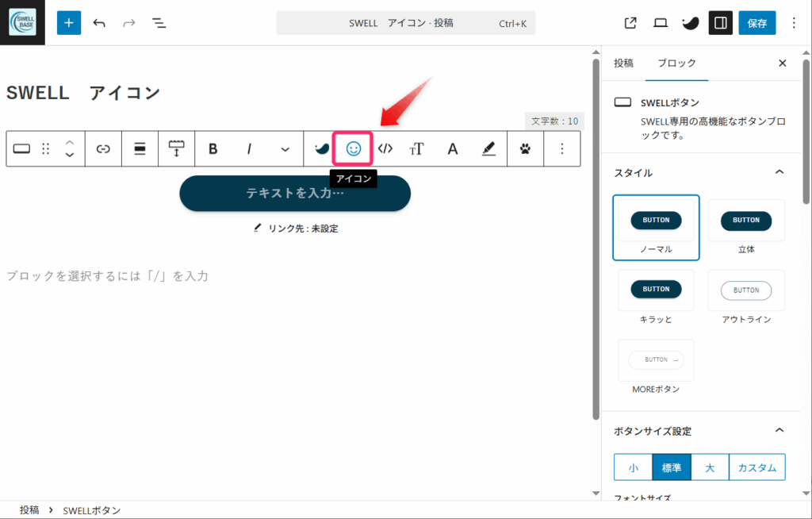This screenshot has width=812, height=519.
Task: Apply inline code formatting
Action: tap(385, 149)
